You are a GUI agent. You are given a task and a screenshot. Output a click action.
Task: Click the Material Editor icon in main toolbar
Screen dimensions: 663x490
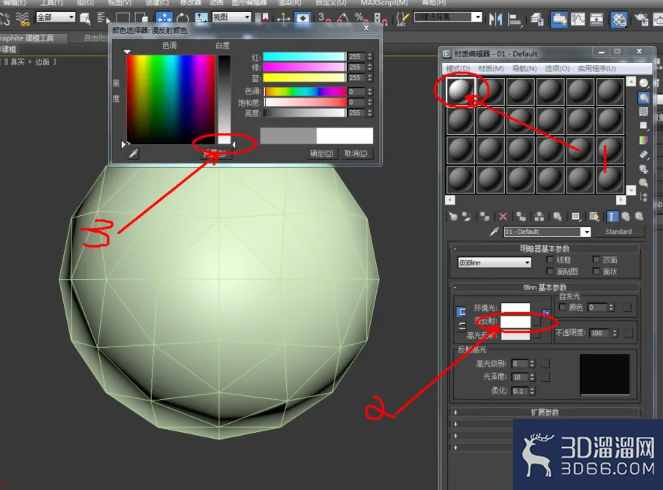click(619, 19)
